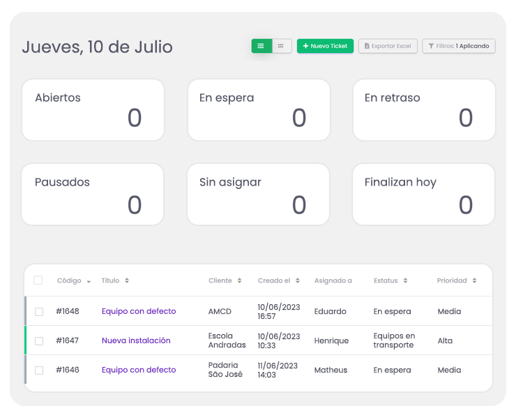516x420 pixels.
Task: Open the Nueva instalación ticket link
Action: click(x=136, y=340)
